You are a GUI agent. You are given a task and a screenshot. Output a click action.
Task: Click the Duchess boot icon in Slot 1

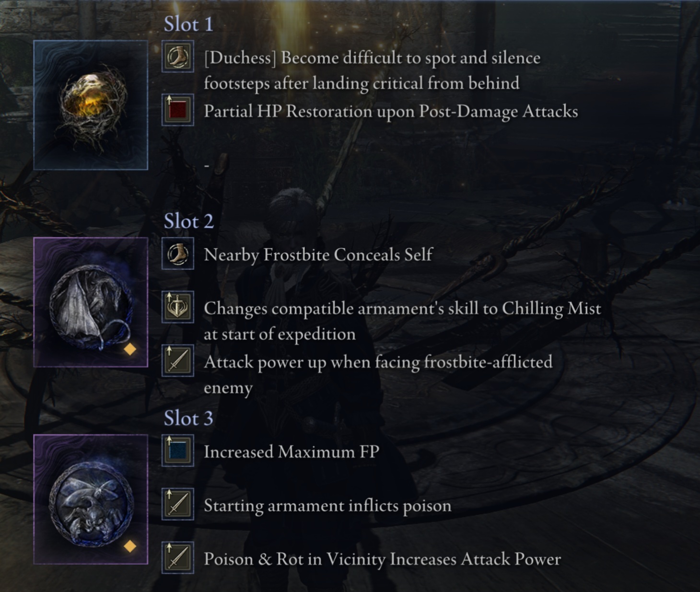tap(178, 57)
